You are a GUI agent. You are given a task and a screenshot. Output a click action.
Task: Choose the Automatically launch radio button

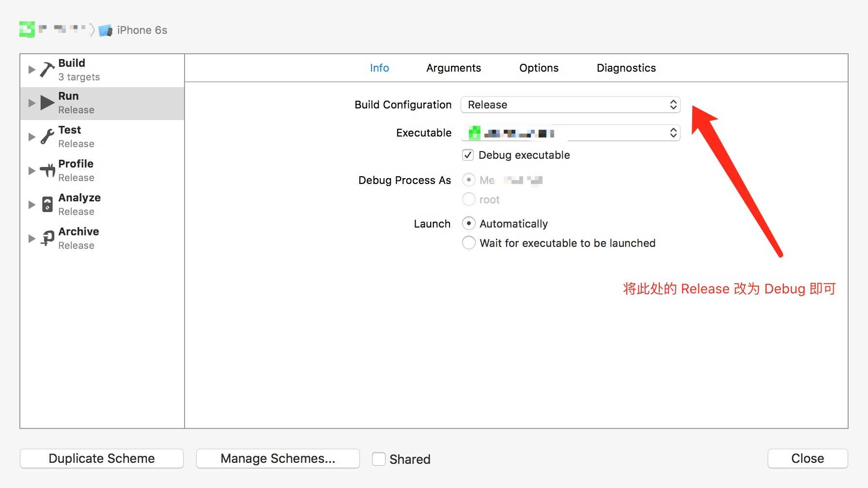(469, 223)
